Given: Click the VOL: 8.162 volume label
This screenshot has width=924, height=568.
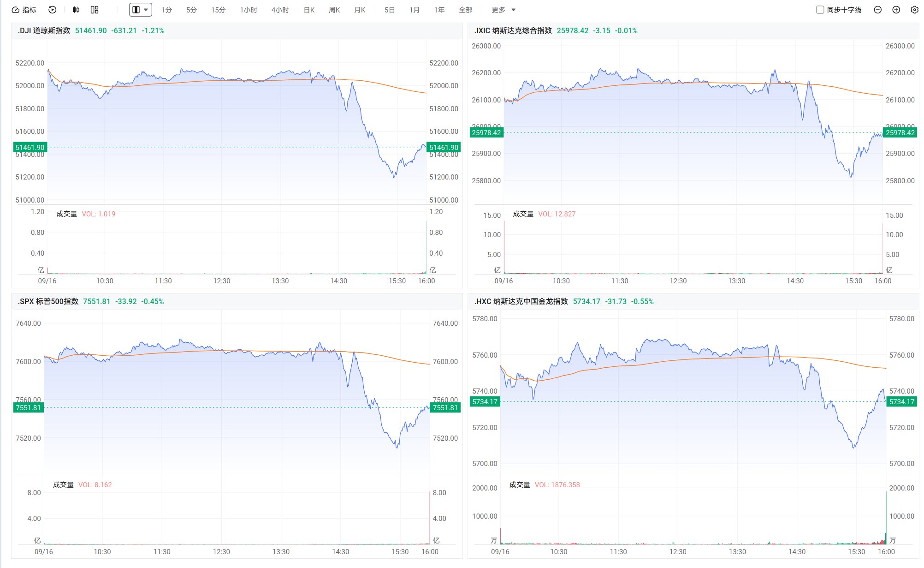Looking at the screenshot, I should 95,485.
